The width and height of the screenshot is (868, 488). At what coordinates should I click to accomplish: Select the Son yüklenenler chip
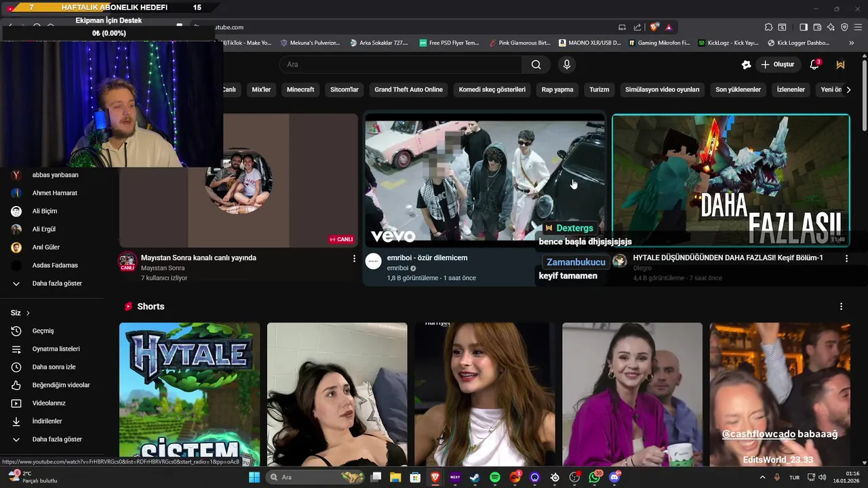(x=738, y=89)
